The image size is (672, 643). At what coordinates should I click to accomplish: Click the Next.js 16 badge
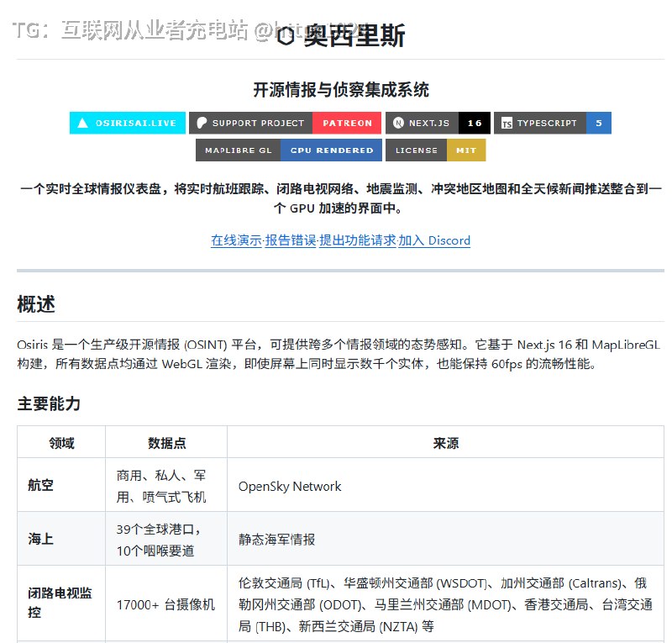click(438, 123)
